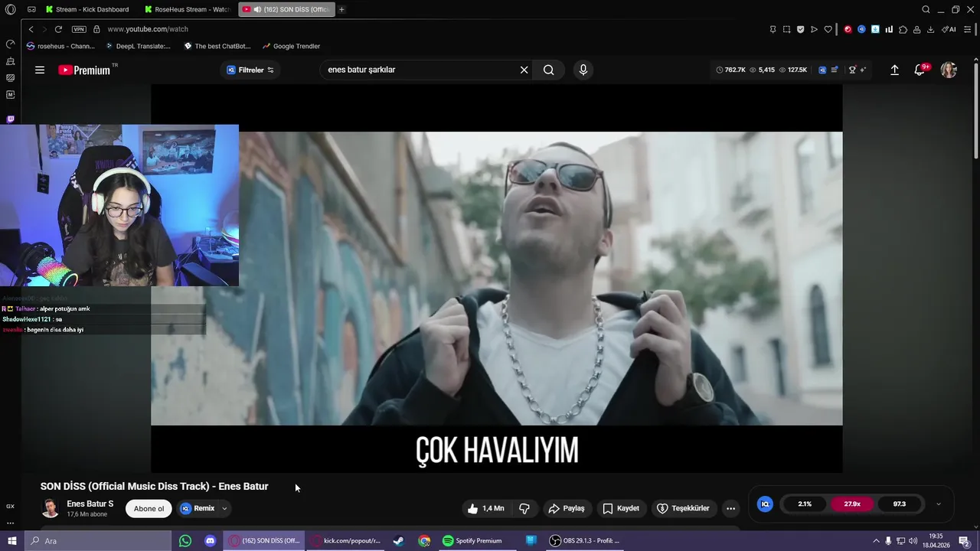Save the video with Kaydet
Image resolution: width=980 pixels, height=551 pixels.
click(x=621, y=508)
